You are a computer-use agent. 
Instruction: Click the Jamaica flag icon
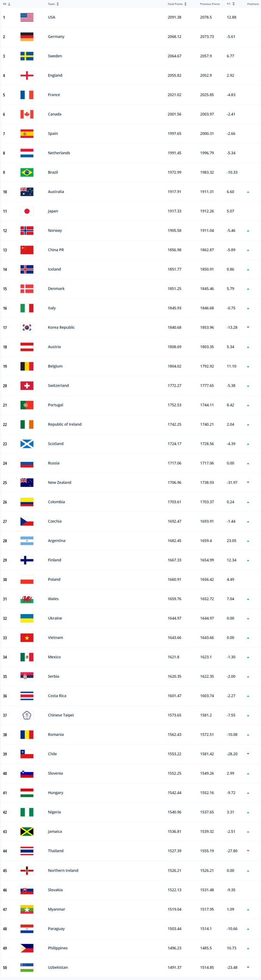27,831
